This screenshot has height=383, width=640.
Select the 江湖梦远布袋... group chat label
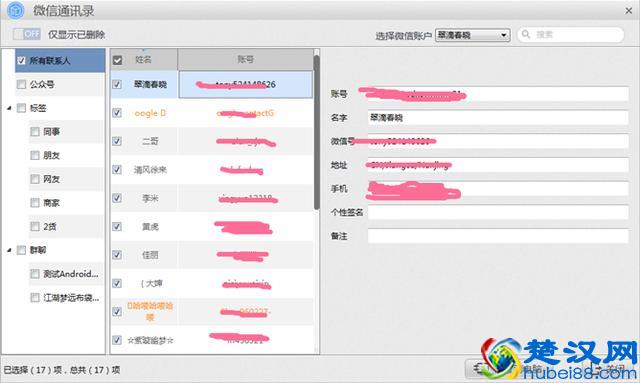pos(71,298)
